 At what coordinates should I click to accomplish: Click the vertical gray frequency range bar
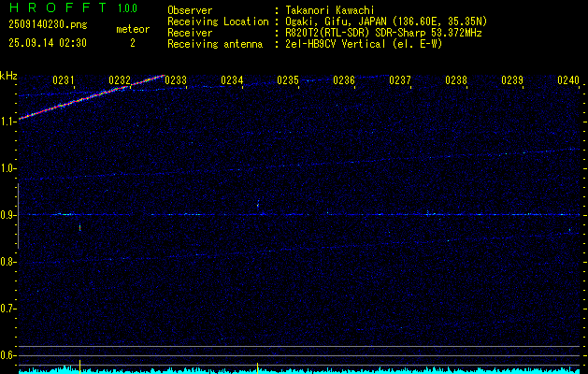click(18, 216)
